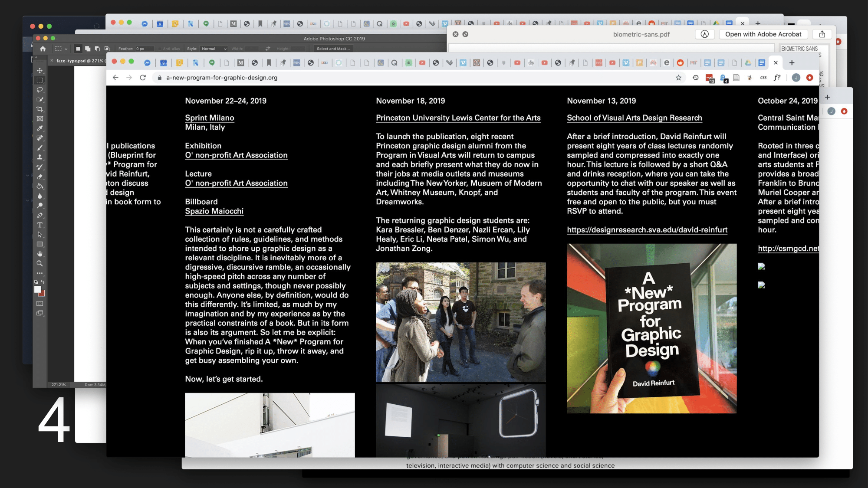Open the Style dropdown set to Normal
The height and width of the screenshot is (488, 868).
pyautogui.click(x=214, y=49)
